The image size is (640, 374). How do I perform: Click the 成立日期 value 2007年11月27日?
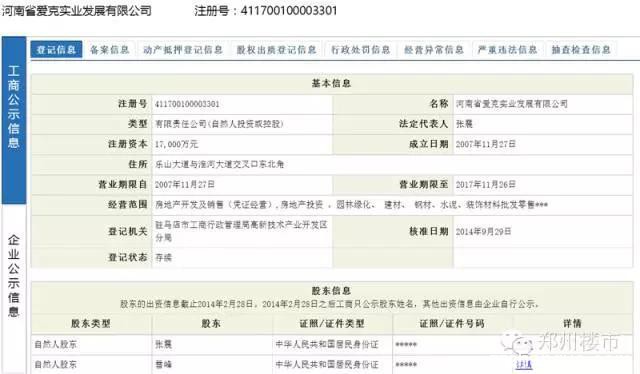[486, 144]
